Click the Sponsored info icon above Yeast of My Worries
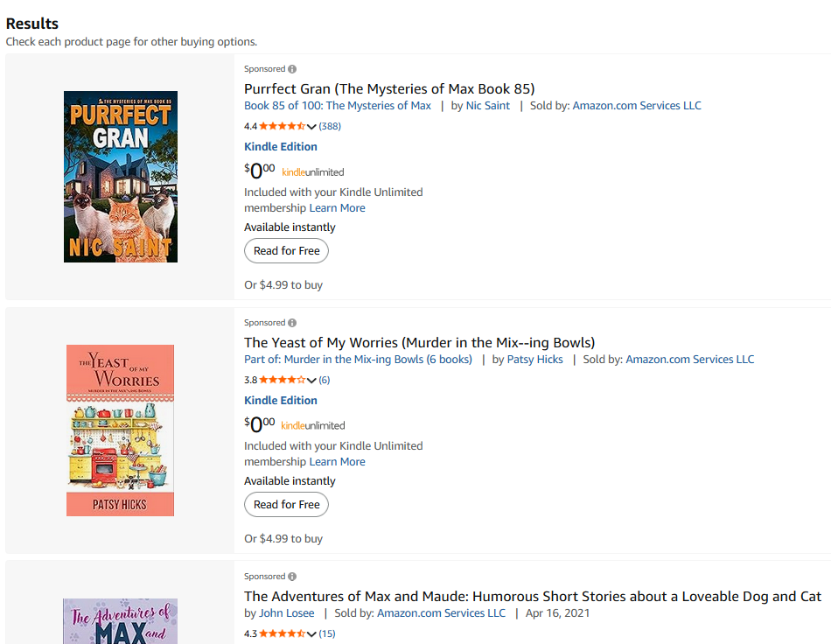Screen dimensions: 831x644 292,323
